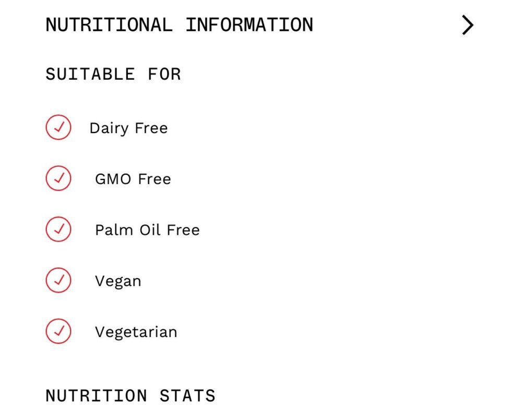This screenshot has width=522, height=420.
Task: Click the GMO Free label text
Action: click(x=132, y=178)
